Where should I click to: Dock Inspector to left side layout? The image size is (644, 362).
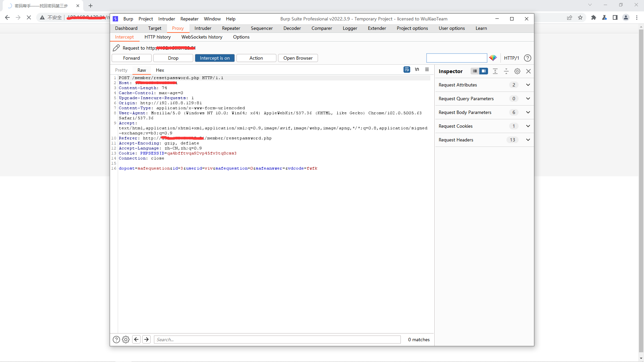pyautogui.click(x=475, y=71)
